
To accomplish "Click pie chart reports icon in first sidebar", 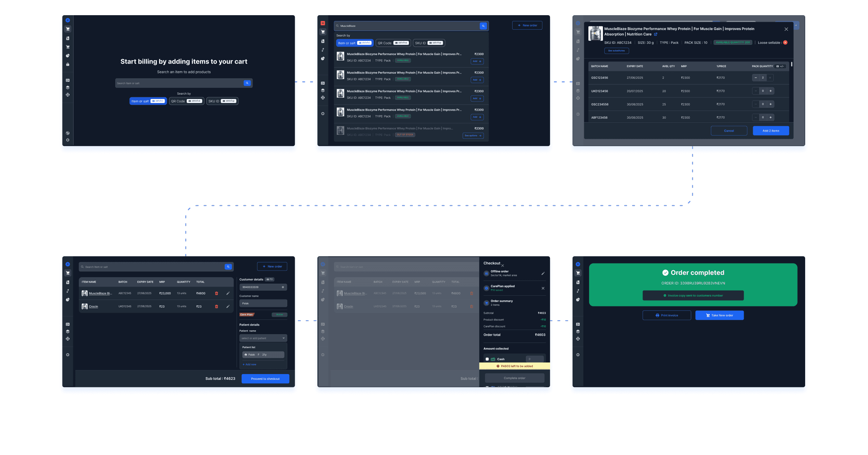I will pyautogui.click(x=68, y=56).
